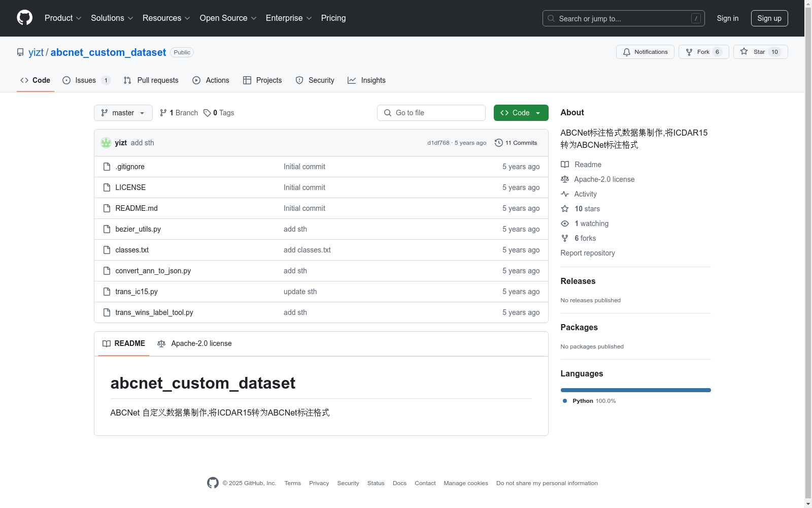Switch to the Apache-2.0 license tab
812x508 pixels.
(195, 343)
